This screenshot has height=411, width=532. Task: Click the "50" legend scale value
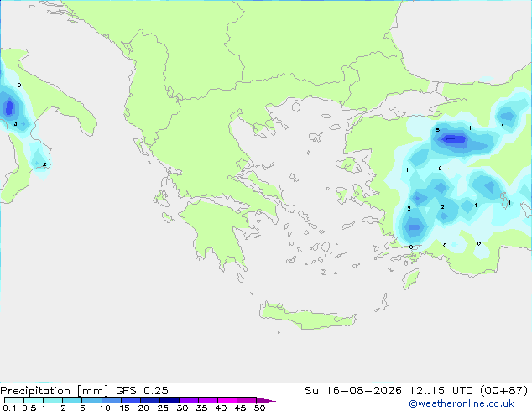[259, 408]
